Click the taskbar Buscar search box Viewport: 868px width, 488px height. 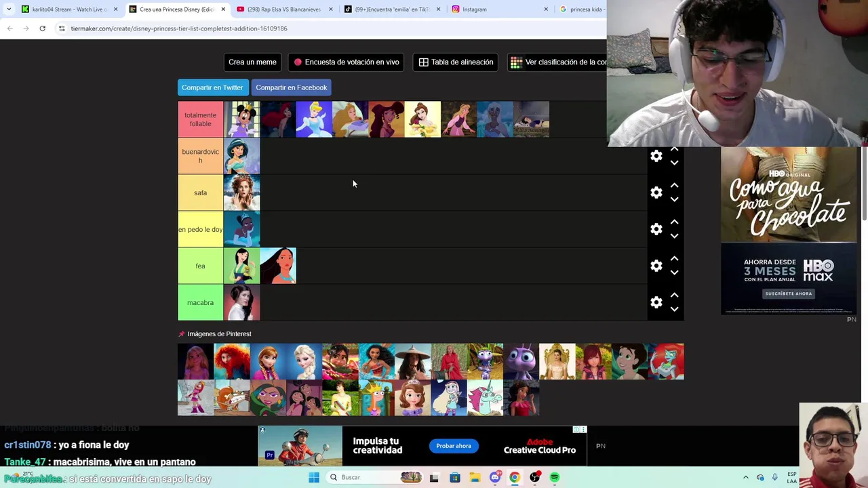click(x=374, y=477)
